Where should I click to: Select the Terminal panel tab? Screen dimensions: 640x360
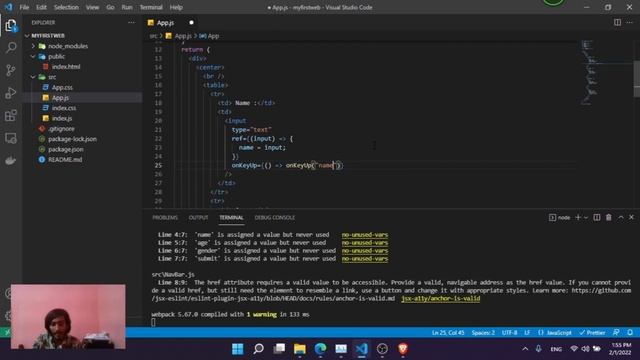click(x=231, y=218)
